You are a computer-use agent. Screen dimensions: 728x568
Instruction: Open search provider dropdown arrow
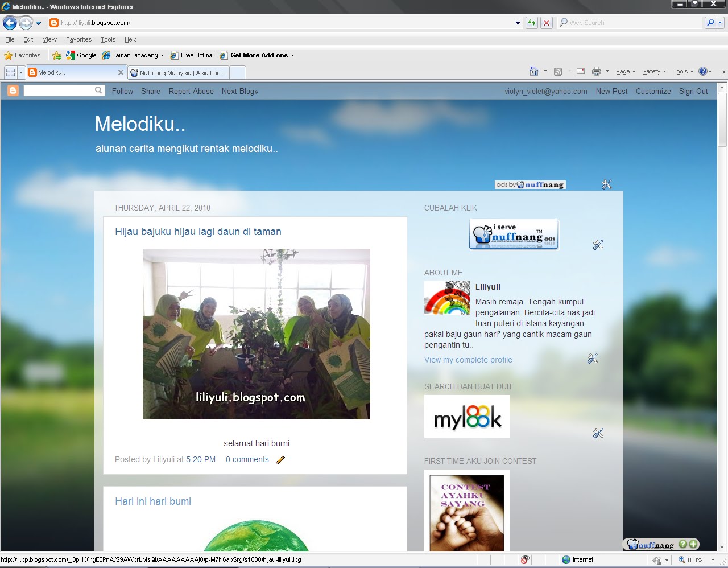coord(720,23)
